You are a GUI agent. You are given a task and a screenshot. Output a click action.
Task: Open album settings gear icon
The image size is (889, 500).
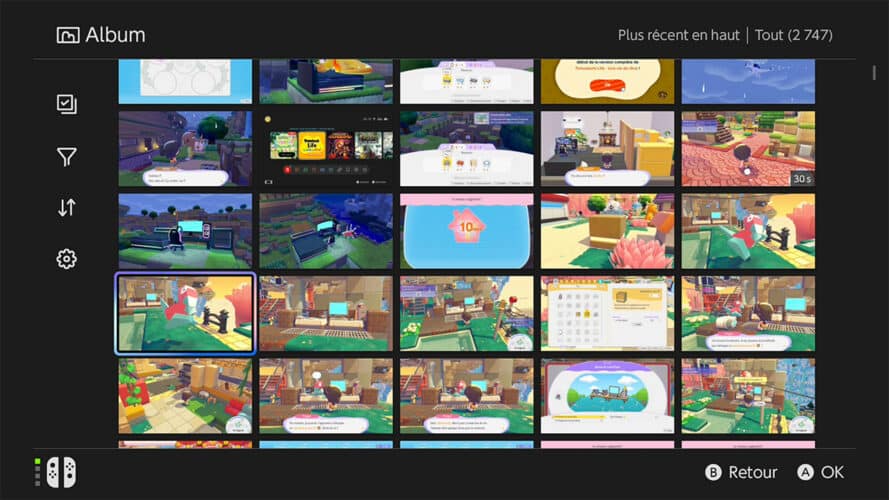(67, 259)
